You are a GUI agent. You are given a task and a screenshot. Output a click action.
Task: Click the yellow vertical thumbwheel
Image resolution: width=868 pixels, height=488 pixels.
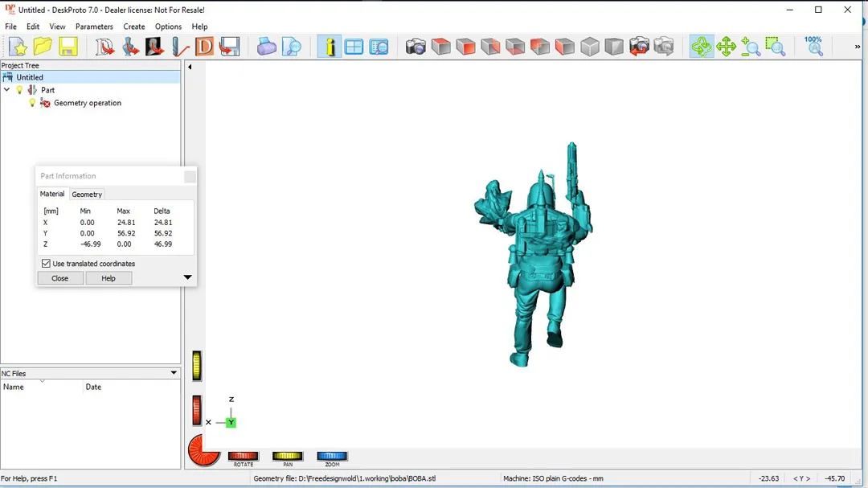click(197, 366)
